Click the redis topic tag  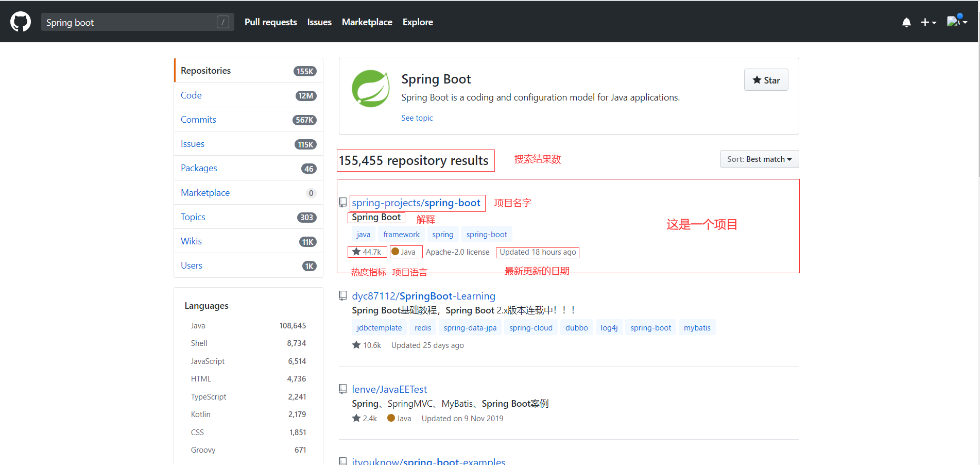[423, 328]
